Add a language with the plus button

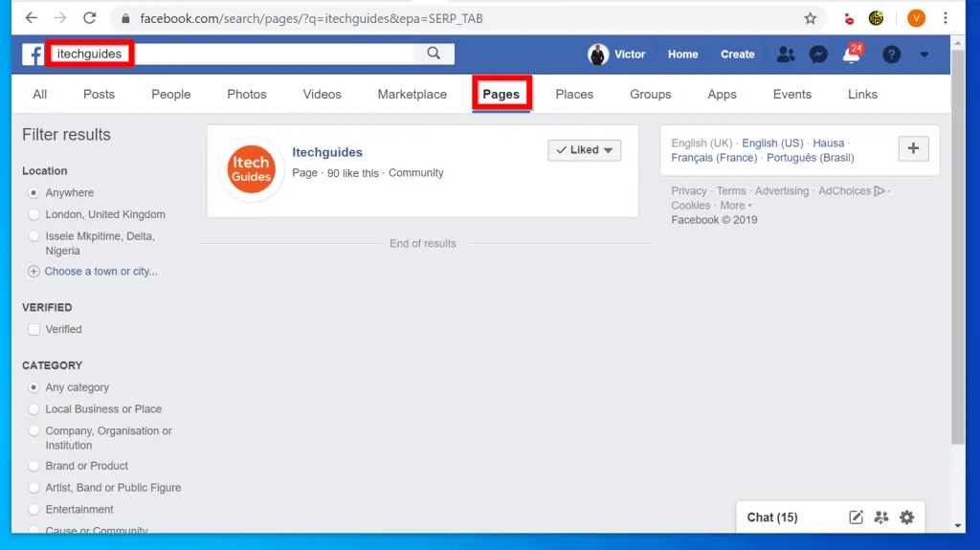913,149
